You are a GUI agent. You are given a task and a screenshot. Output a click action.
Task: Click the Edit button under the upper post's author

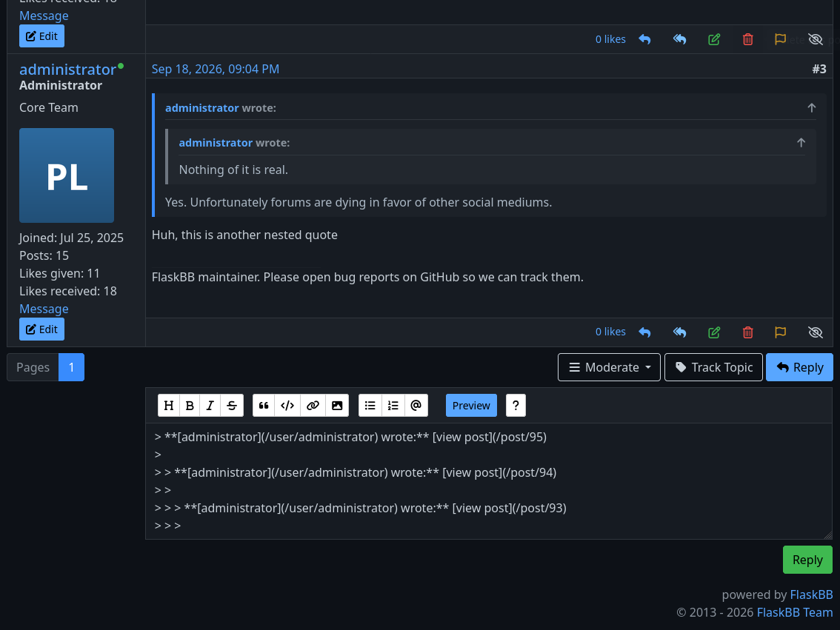point(41,36)
